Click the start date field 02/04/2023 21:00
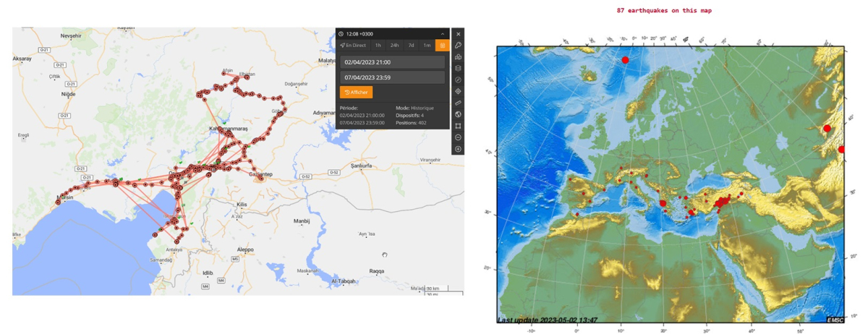868x334 pixels. [393, 62]
